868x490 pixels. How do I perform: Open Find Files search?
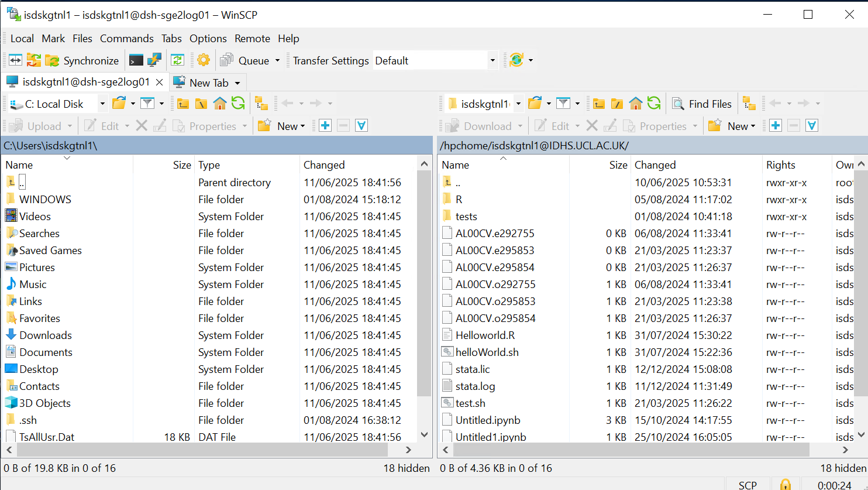[x=701, y=103]
